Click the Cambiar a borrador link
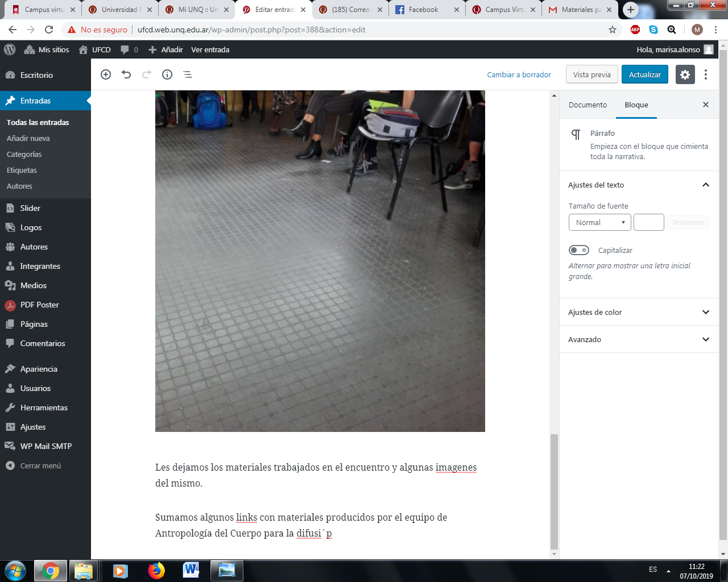This screenshot has height=582, width=728. point(519,74)
